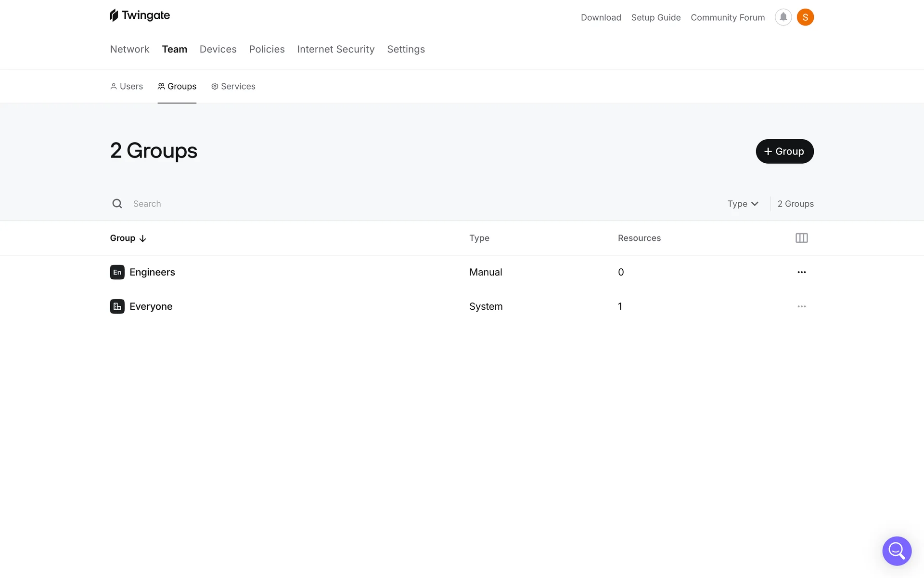The width and height of the screenshot is (924, 578).
Task: Open the Community Forum link
Action: tap(727, 17)
